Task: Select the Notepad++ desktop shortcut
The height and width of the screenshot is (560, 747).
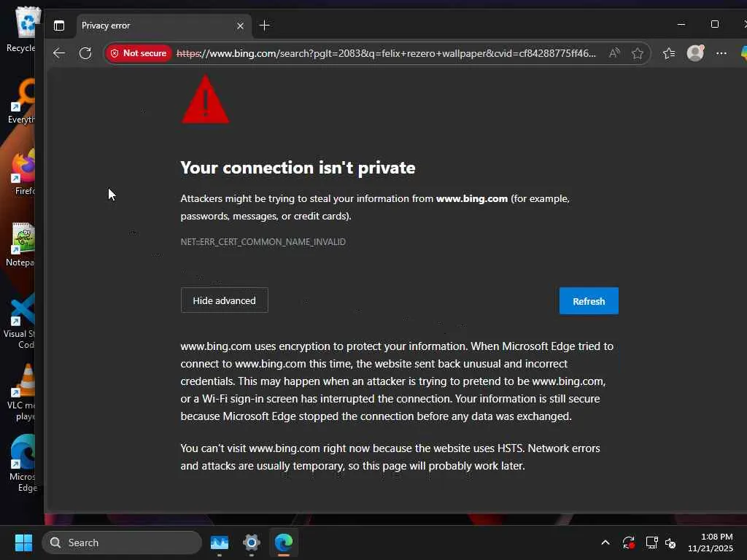Action: (20, 244)
